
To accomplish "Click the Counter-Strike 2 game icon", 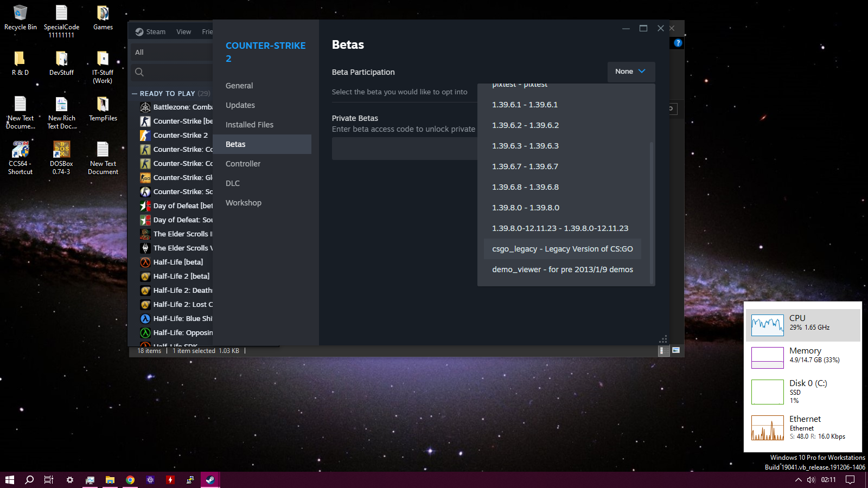I will (145, 135).
